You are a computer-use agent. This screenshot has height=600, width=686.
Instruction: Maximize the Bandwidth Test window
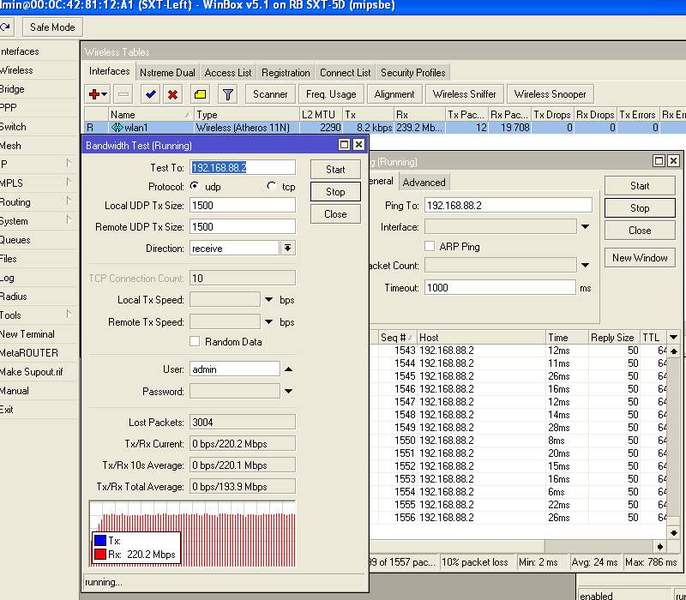pos(344,144)
